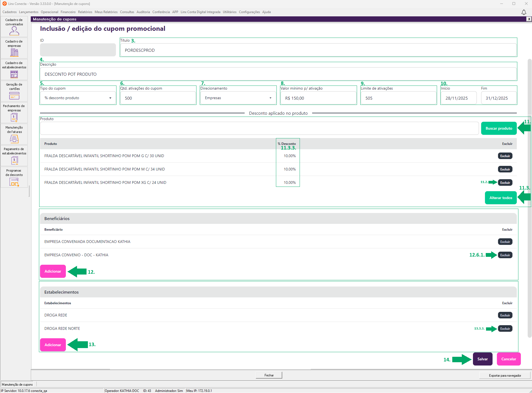The image size is (532, 393).
Task: Open Cadastro de empresas building icon
Action: (x=14, y=52)
